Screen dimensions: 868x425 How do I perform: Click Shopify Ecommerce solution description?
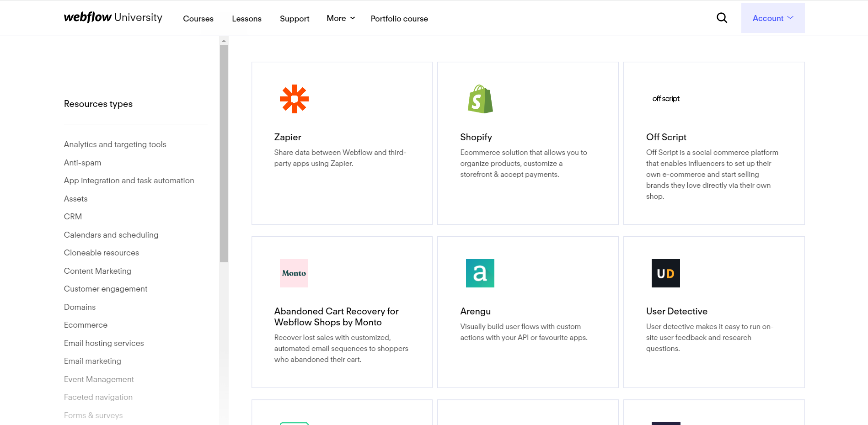[x=524, y=164]
